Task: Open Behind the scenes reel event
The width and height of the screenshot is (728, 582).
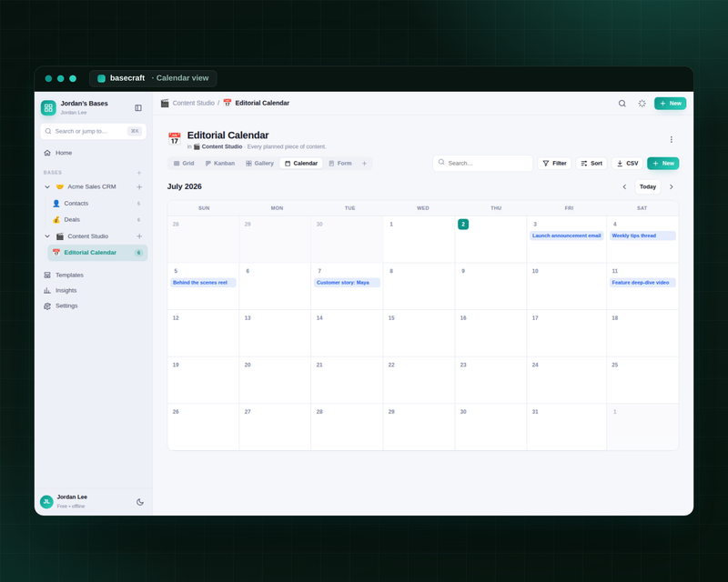Action: pos(203,283)
